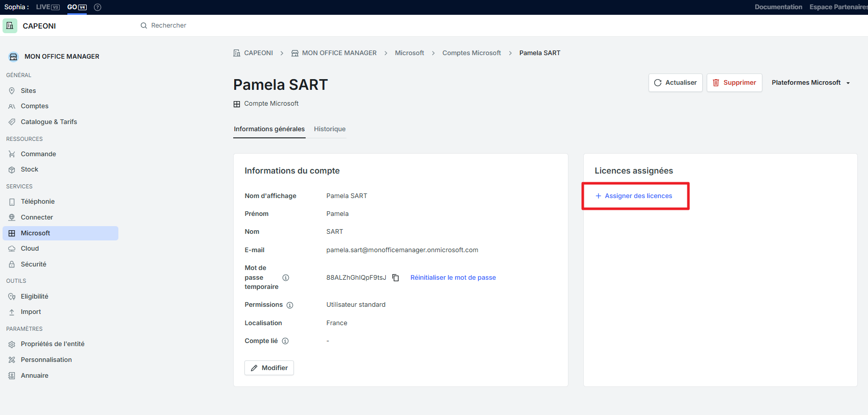Click the search magnifier icon
Image resolution: width=868 pixels, height=415 pixels.
pyautogui.click(x=144, y=26)
